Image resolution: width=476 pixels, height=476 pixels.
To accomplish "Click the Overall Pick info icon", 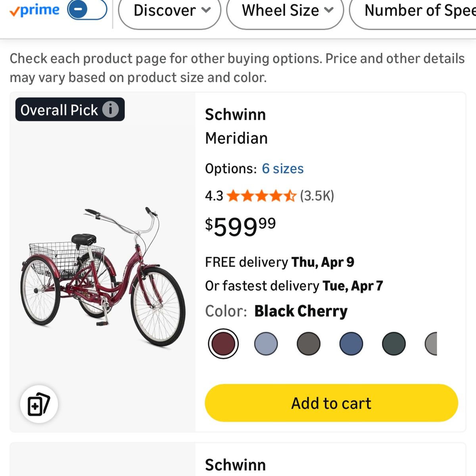I will pos(111,109).
